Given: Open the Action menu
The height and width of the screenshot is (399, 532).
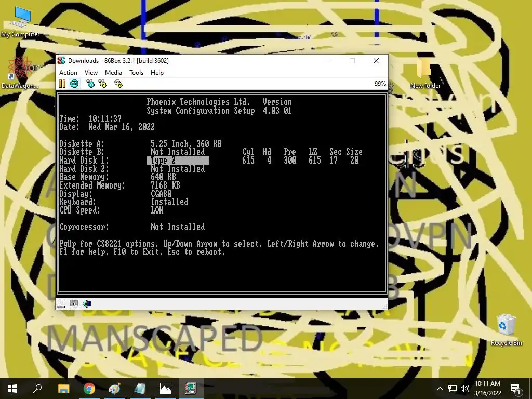Looking at the screenshot, I should pos(68,73).
